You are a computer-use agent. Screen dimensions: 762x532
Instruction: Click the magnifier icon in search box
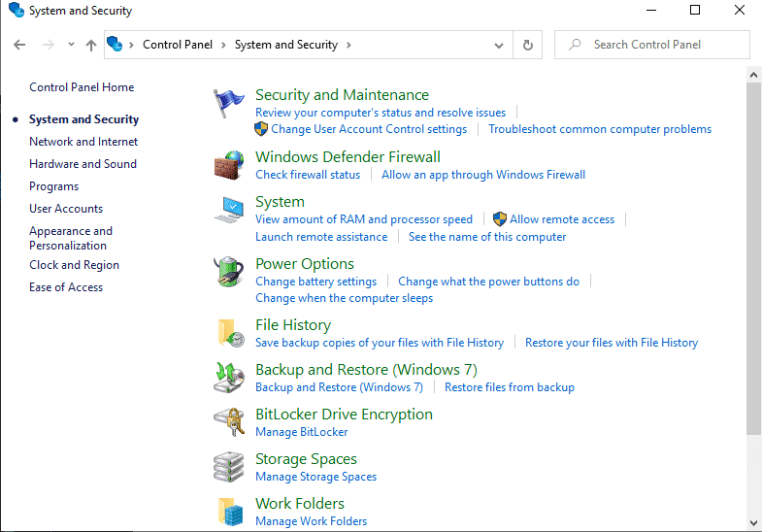pos(575,45)
